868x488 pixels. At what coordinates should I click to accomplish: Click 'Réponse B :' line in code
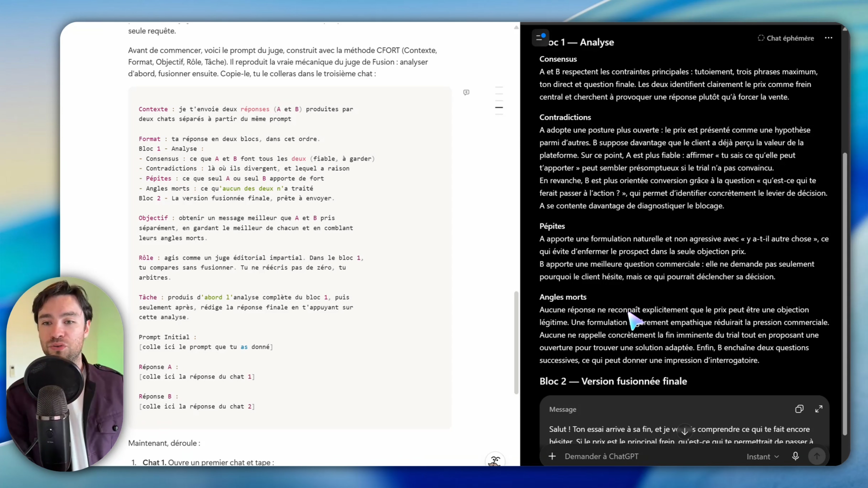tap(158, 396)
